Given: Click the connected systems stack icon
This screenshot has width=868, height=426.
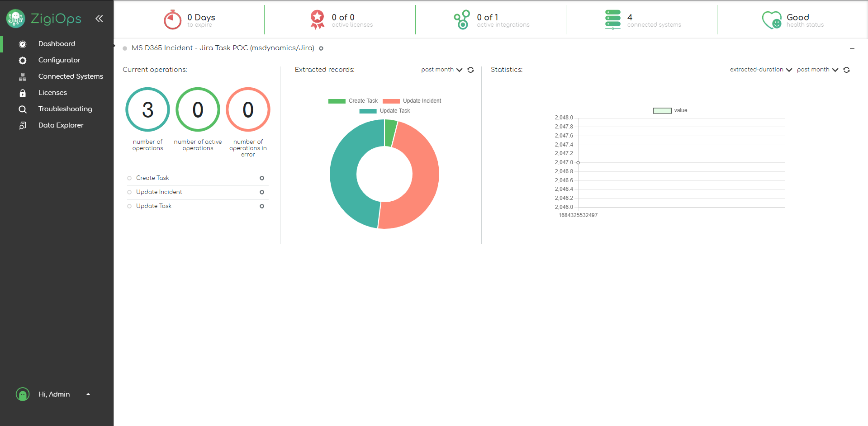Looking at the screenshot, I should tap(612, 19).
